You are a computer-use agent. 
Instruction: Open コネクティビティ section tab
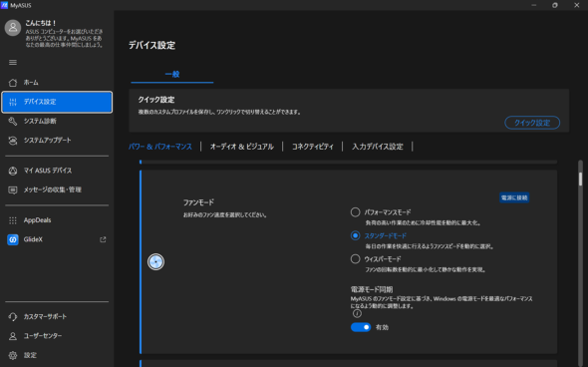(313, 147)
